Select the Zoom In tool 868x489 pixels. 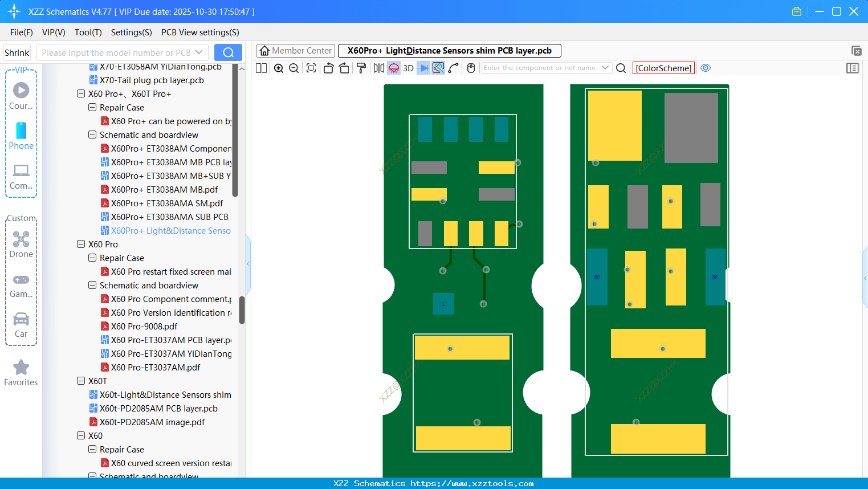coord(279,68)
